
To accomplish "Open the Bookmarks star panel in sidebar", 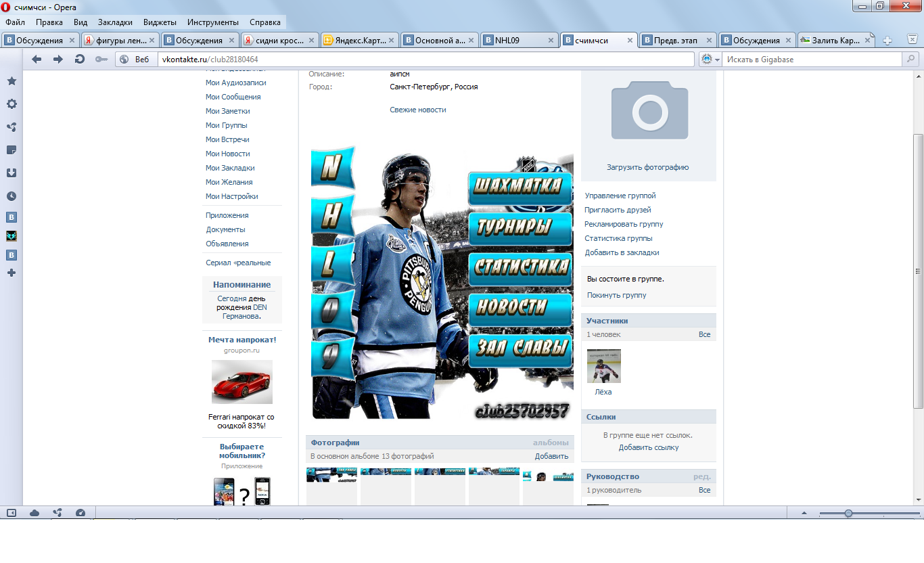I will pyautogui.click(x=11, y=81).
